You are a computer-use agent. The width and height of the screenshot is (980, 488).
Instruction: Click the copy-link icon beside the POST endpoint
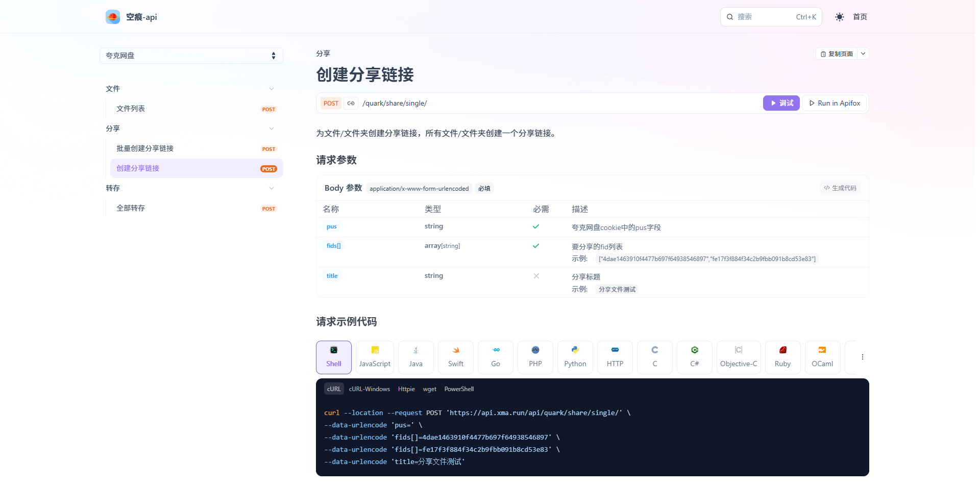[351, 103]
